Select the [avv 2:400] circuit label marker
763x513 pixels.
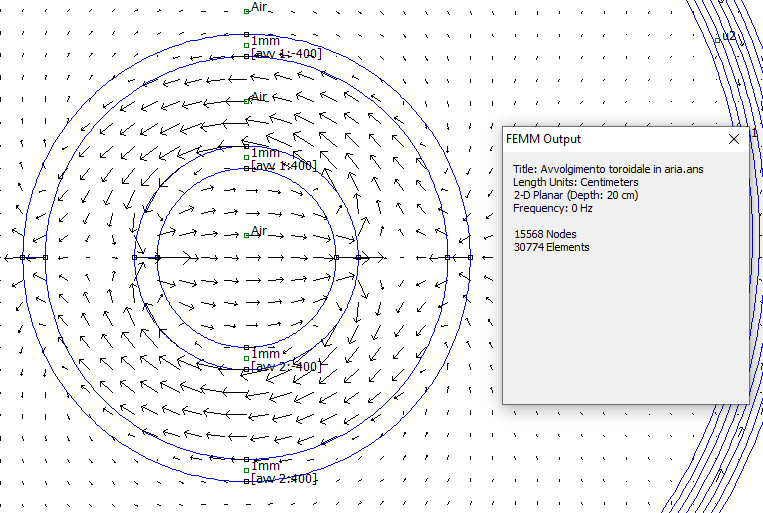(247, 482)
